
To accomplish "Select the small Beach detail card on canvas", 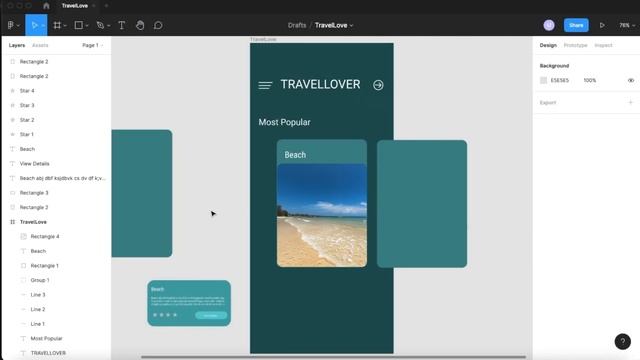I will [x=189, y=303].
